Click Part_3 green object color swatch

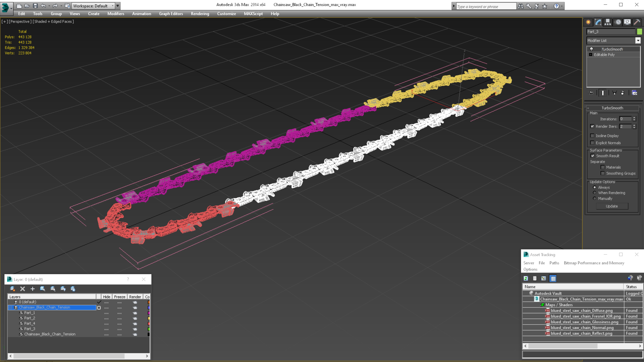(639, 32)
